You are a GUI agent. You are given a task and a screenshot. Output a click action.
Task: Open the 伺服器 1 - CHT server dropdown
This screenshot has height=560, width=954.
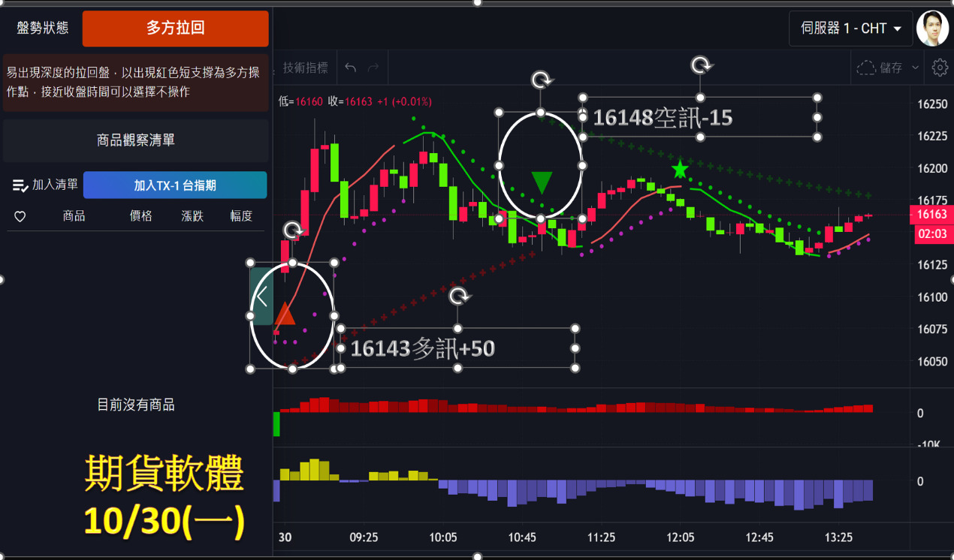click(x=850, y=29)
